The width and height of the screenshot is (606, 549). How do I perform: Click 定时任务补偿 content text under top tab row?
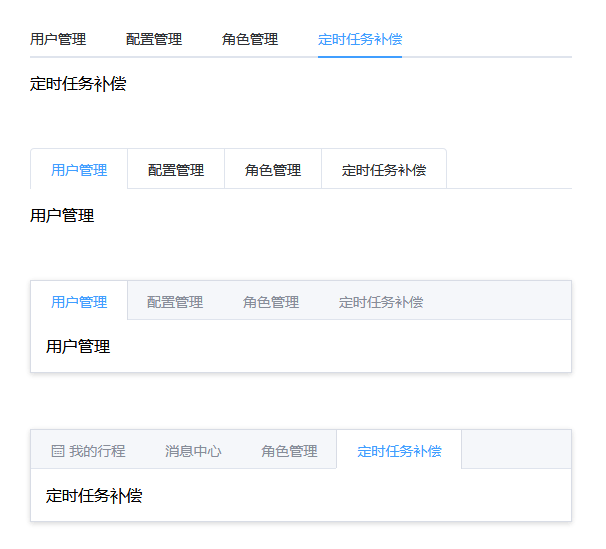[78, 84]
